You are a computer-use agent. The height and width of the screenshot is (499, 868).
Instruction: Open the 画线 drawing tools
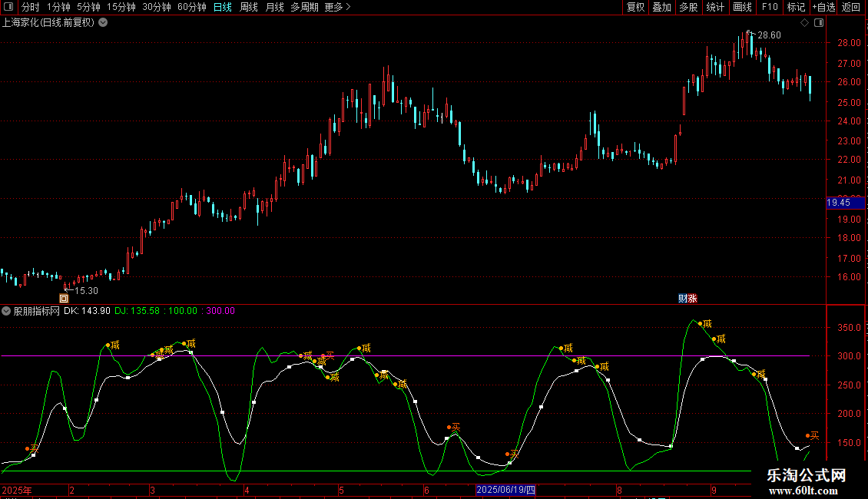[742, 7]
